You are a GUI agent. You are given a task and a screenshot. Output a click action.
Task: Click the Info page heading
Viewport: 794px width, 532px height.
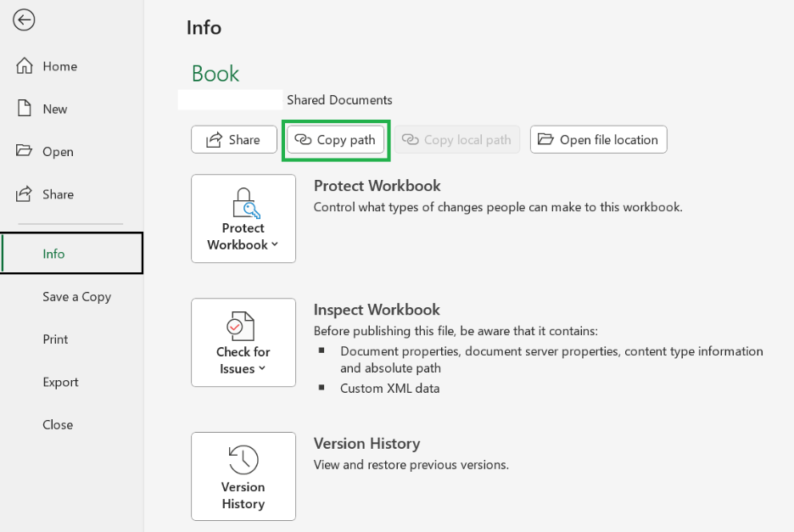pos(204,27)
